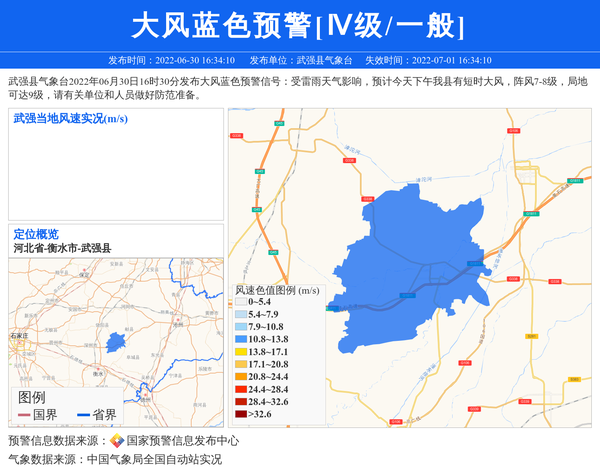Select the 10.8~13.8 blue legend swatch
The height and width of the screenshot is (471, 600).
(x=240, y=339)
